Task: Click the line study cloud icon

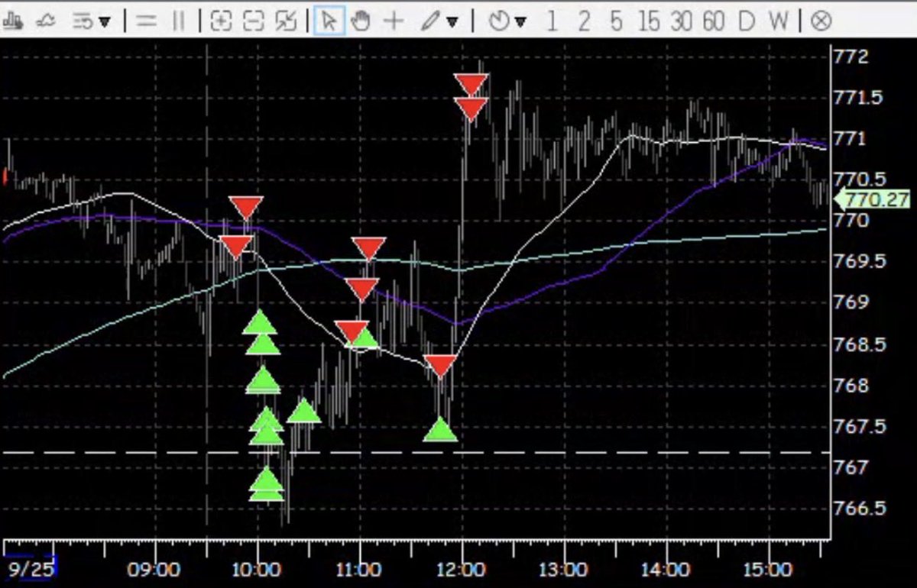Action: tap(46, 21)
